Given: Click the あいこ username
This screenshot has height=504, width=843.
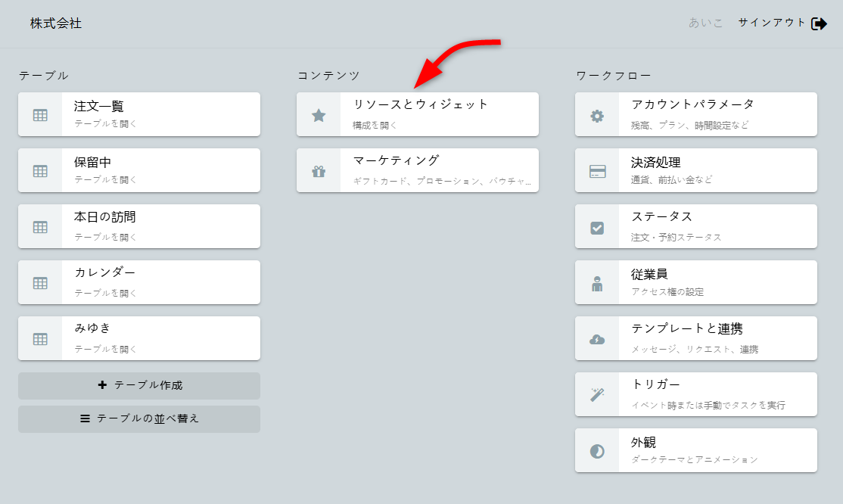Looking at the screenshot, I should tap(706, 23).
